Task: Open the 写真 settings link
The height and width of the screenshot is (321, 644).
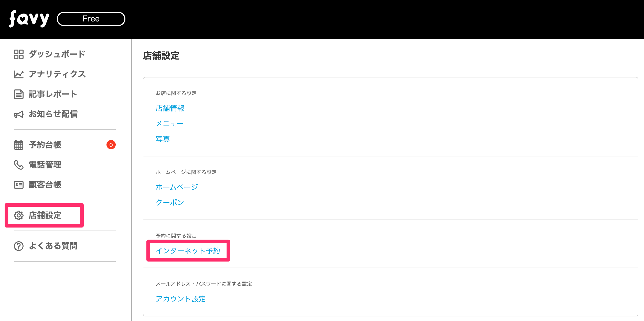Action: tap(163, 139)
